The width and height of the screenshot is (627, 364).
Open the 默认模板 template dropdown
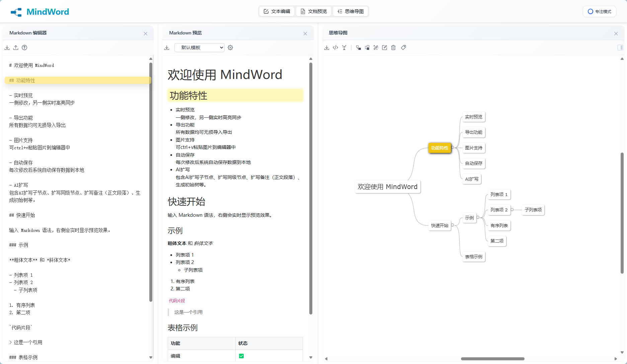(x=199, y=48)
